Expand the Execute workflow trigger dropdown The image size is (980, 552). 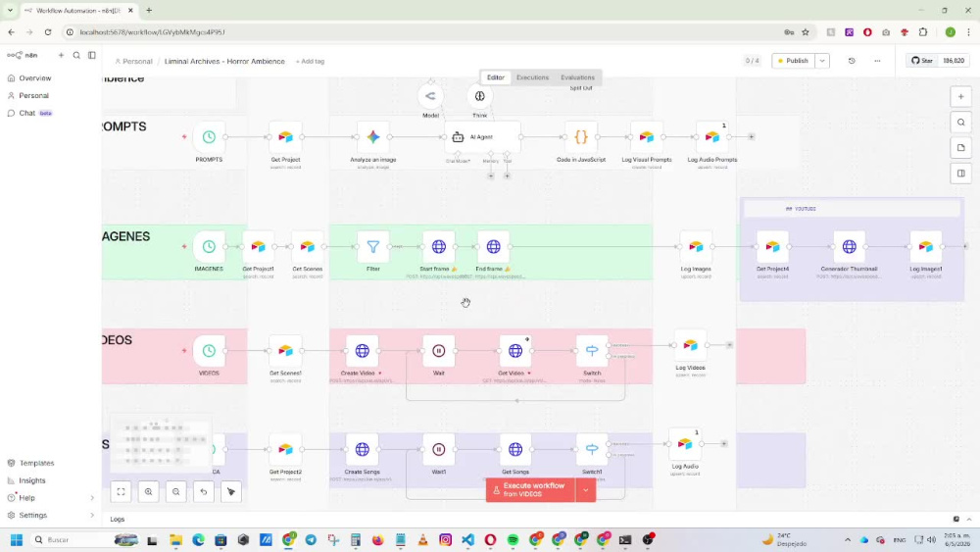(586, 490)
